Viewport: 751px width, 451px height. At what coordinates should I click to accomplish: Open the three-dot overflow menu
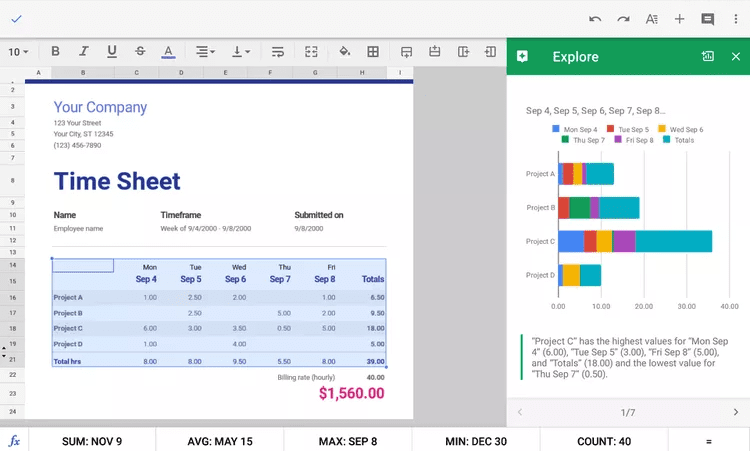click(736, 19)
